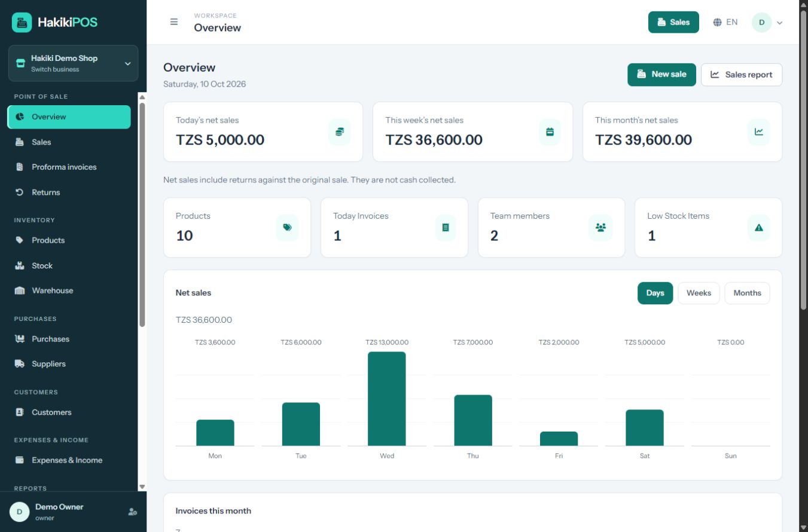
Task: Open the Sales report button
Action: [x=742, y=75]
